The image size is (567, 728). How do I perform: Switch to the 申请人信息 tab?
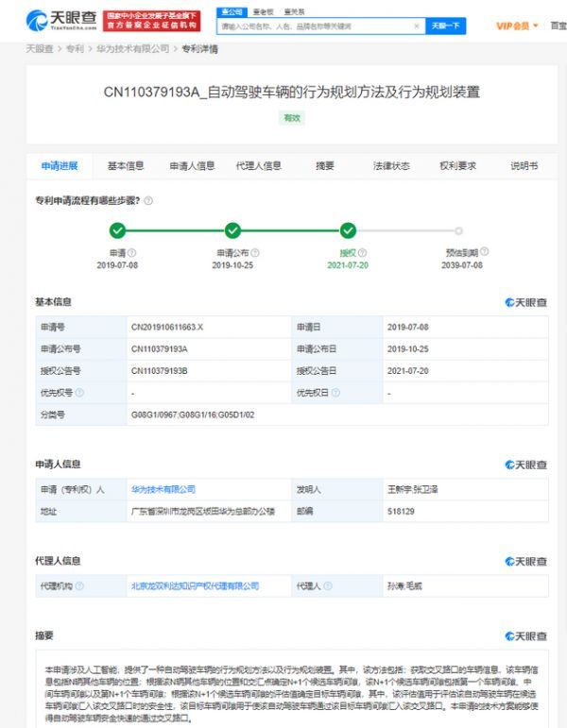(x=192, y=166)
